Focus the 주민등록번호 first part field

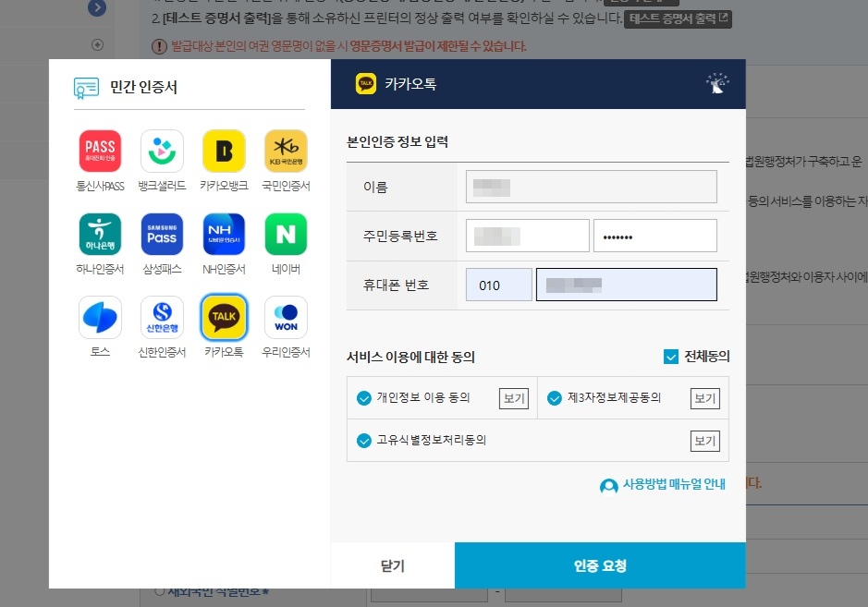click(x=528, y=236)
